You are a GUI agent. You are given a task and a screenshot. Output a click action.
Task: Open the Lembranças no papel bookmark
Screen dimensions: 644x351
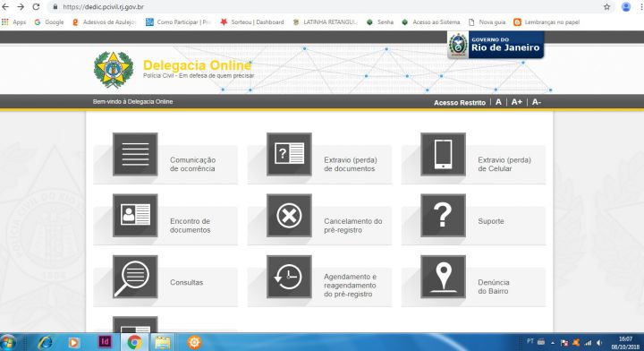click(547, 22)
